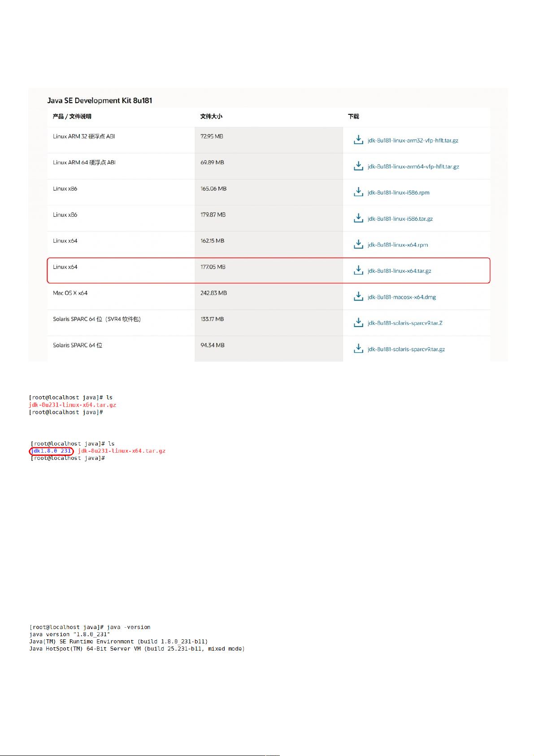Download jdk-8u181-linux-i586.tar.gz via its link
The width and height of the screenshot is (534, 756).
pyautogui.click(x=400, y=218)
